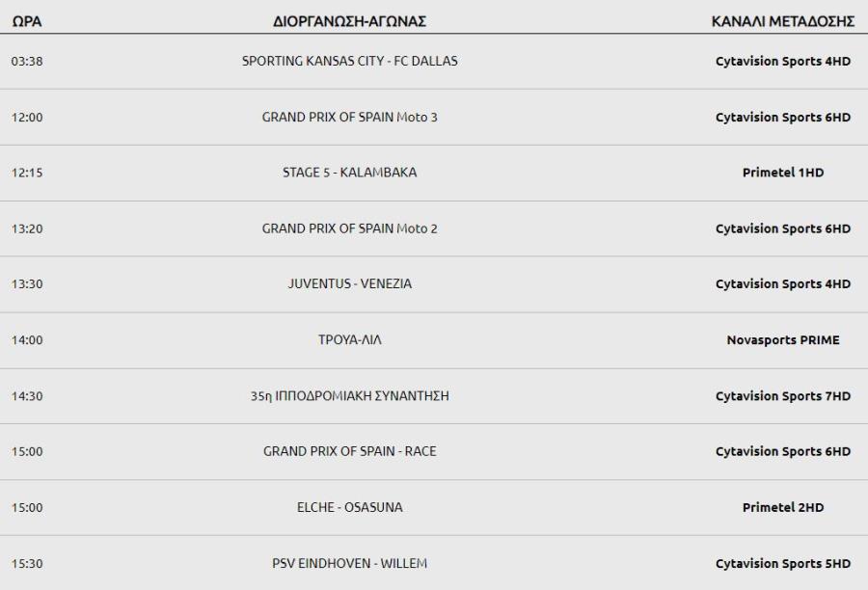Image resolution: width=868 pixels, height=590 pixels.
Task: Open the Juventus - Venezia match
Action: [350, 284]
